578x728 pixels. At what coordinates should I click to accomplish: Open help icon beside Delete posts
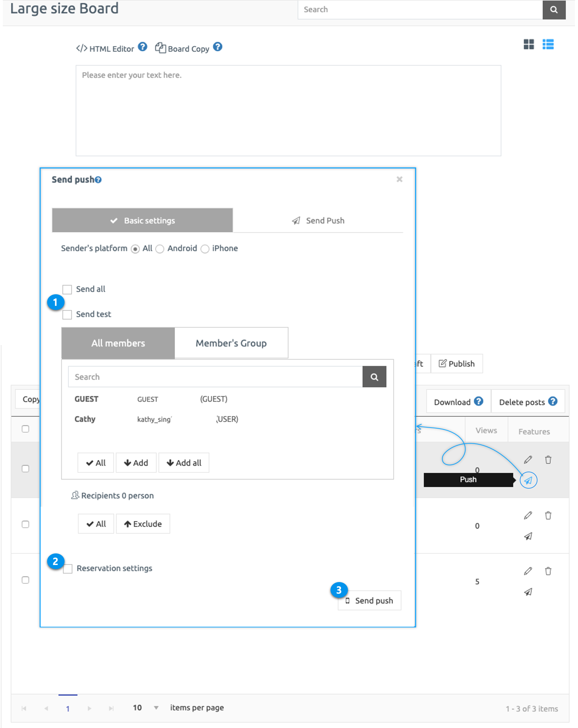[552, 401]
